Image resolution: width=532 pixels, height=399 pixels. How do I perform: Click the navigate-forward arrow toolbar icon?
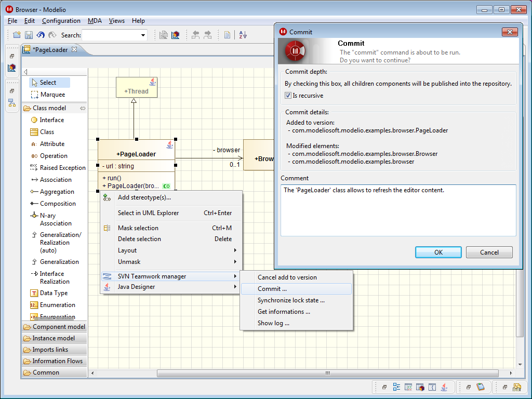pyautogui.click(x=207, y=35)
